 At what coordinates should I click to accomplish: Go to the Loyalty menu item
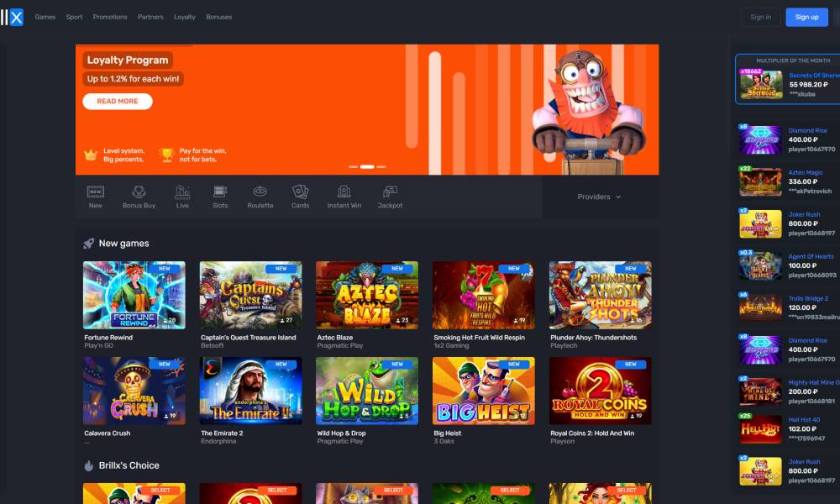185,17
